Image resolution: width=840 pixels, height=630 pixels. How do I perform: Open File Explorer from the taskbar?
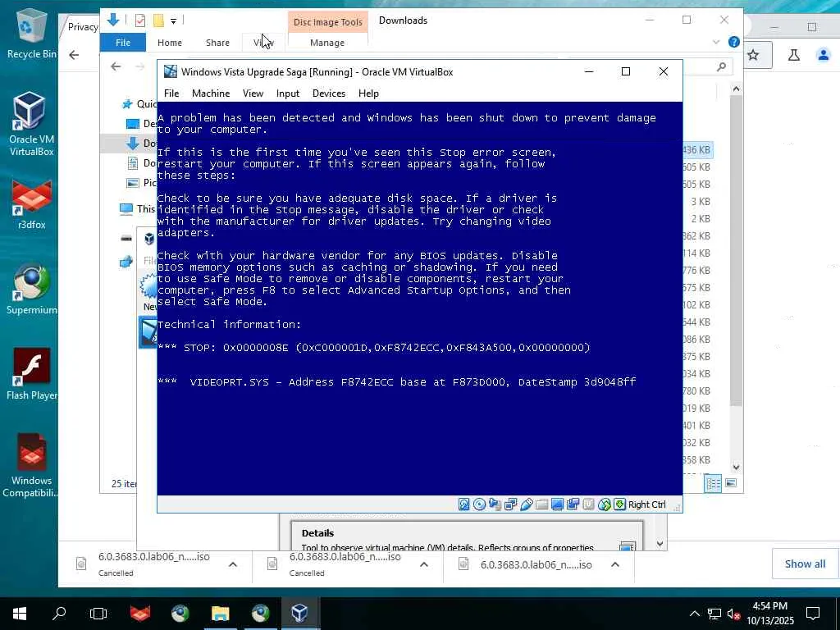(x=220, y=614)
